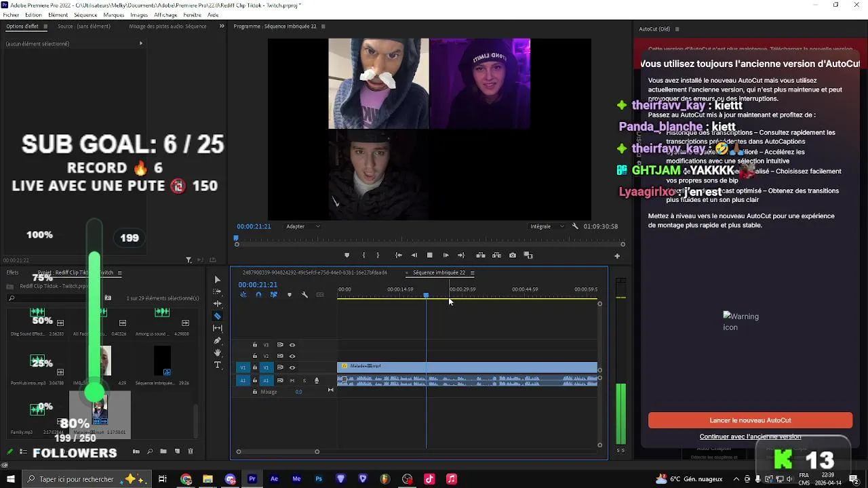This screenshot has width=868, height=488.
Task: Open the Fenêtre menu
Action: (x=192, y=15)
